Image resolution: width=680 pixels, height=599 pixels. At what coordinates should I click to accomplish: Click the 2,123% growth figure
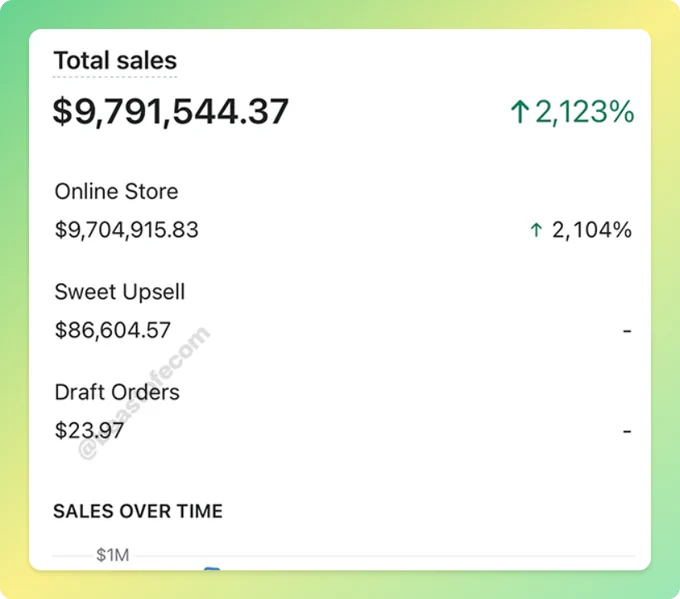point(585,112)
